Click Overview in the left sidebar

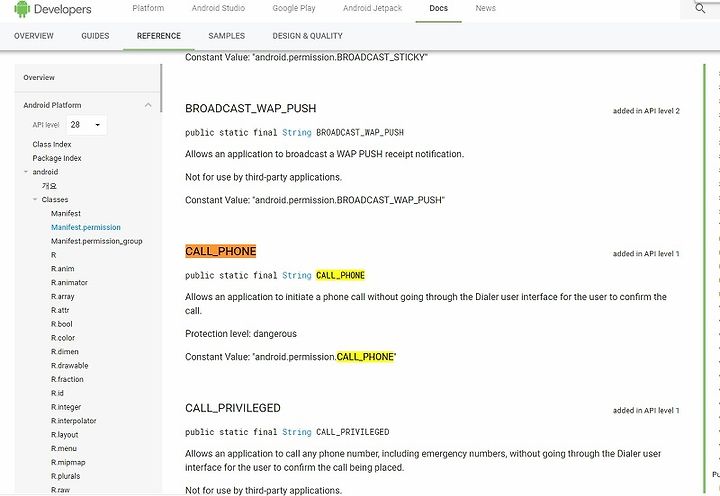(39, 78)
